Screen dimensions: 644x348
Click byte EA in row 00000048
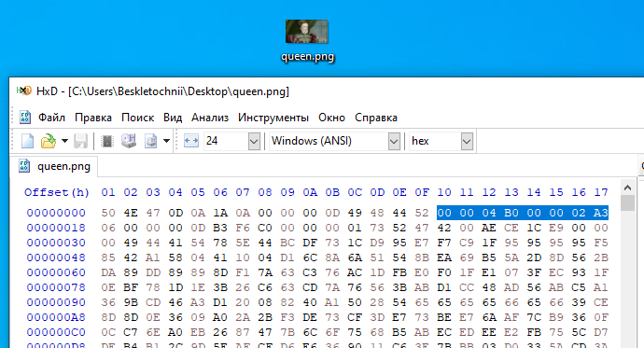click(444, 258)
